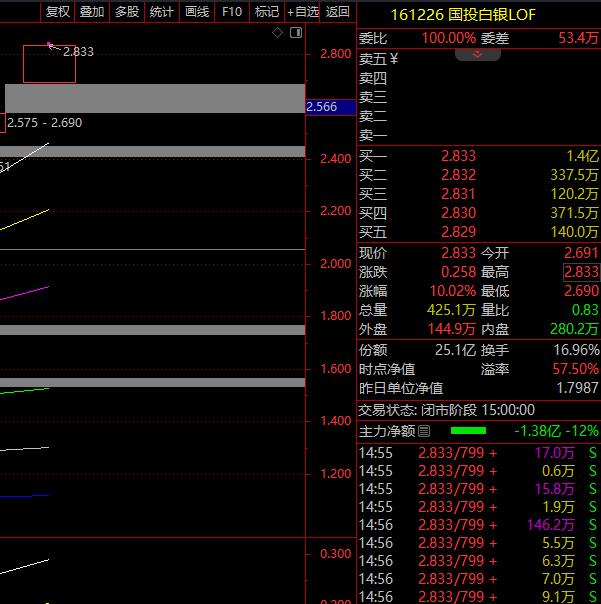Select 多股 multi-stock view
The height and width of the screenshot is (604, 601).
(127, 12)
